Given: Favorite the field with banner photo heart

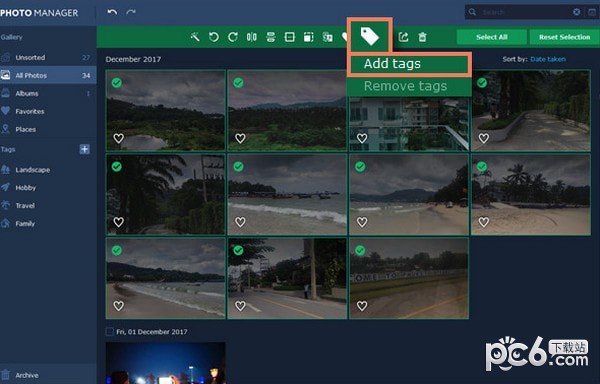Looking at the screenshot, I should pyautogui.click(x=362, y=306).
